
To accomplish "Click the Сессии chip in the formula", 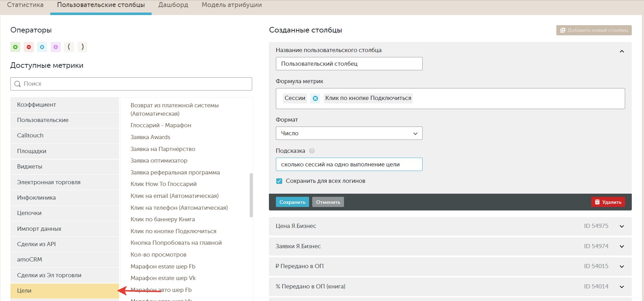I will pyautogui.click(x=295, y=98).
